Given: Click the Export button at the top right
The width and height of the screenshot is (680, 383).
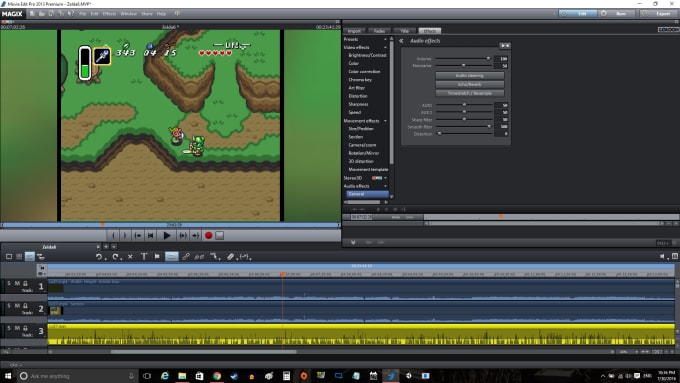Looking at the screenshot, I should pyautogui.click(x=659, y=13).
